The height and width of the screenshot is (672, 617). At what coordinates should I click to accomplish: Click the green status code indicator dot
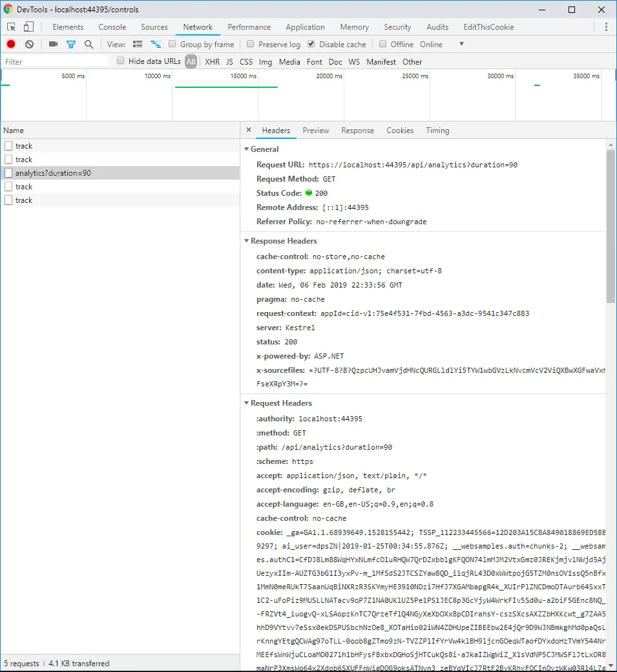click(309, 193)
